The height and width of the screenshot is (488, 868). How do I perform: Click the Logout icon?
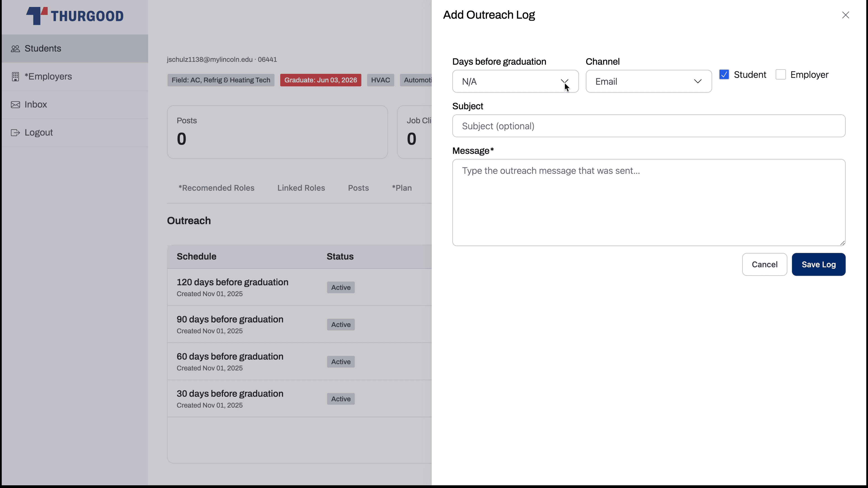16,132
